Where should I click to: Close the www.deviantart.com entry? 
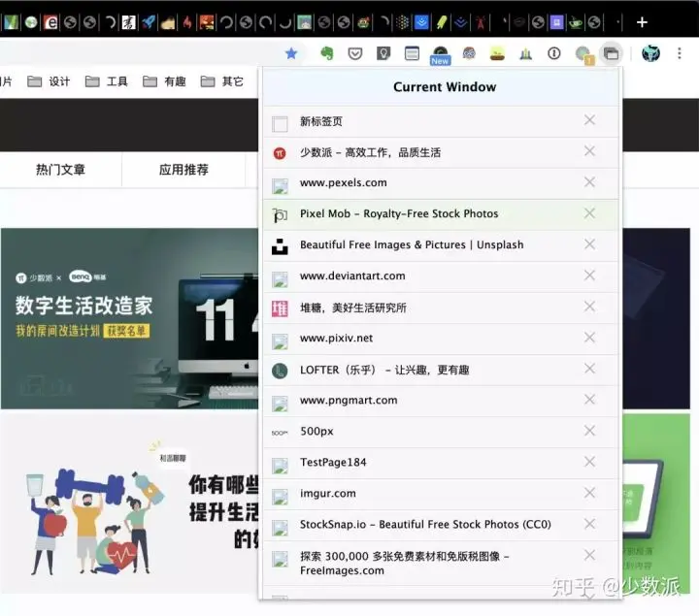click(x=589, y=276)
